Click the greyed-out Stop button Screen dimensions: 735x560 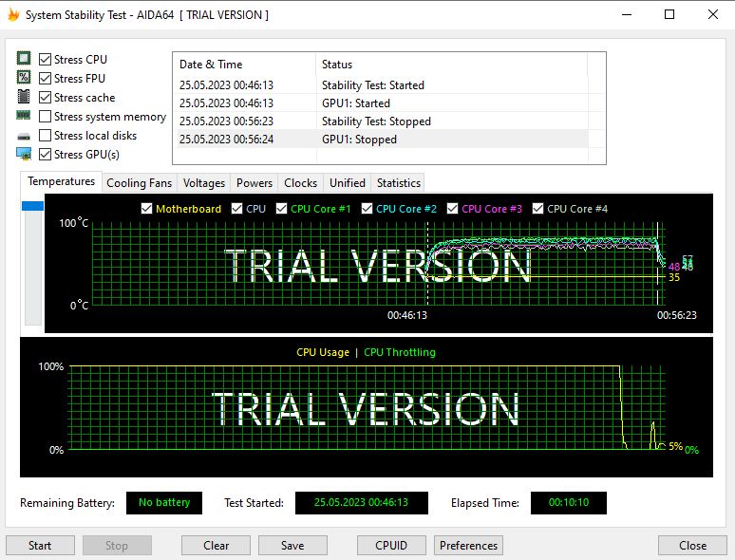pyautogui.click(x=117, y=546)
